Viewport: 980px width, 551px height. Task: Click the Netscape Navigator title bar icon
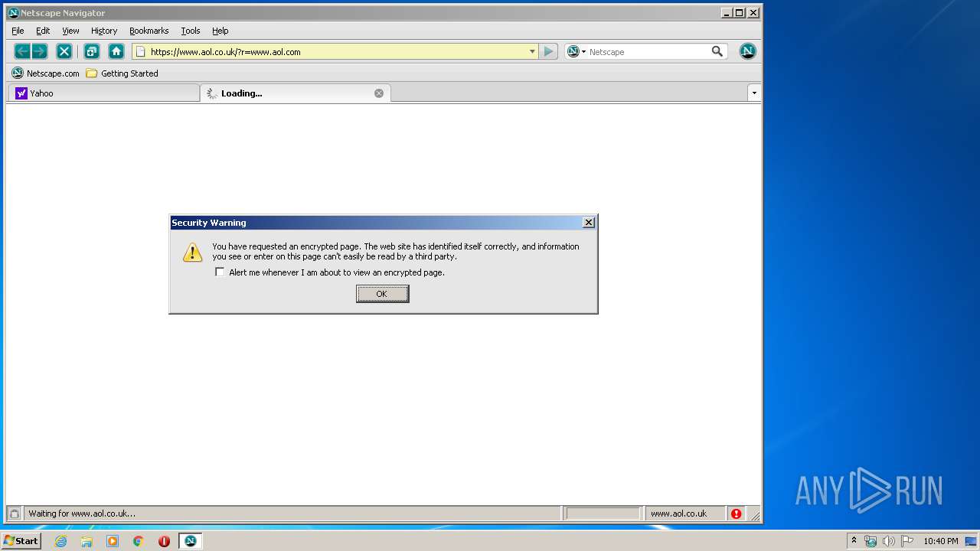coord(13,12)
